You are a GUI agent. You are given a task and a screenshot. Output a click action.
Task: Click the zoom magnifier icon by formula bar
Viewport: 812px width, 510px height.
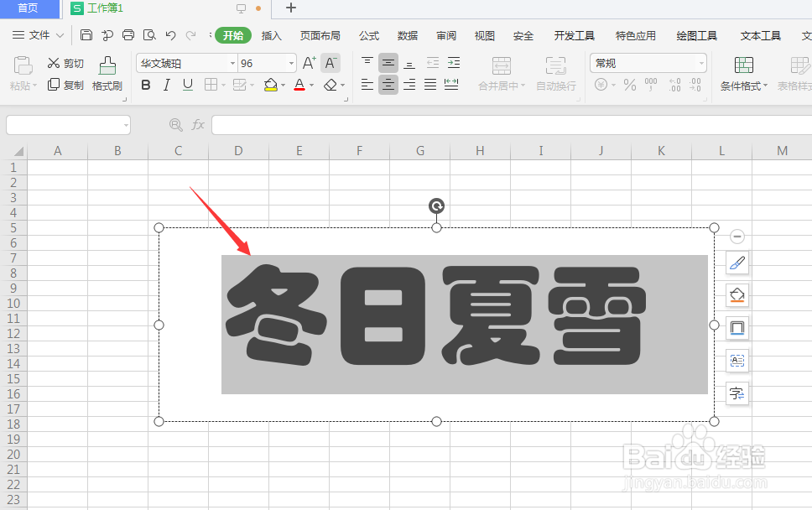[x=176, y=125]
